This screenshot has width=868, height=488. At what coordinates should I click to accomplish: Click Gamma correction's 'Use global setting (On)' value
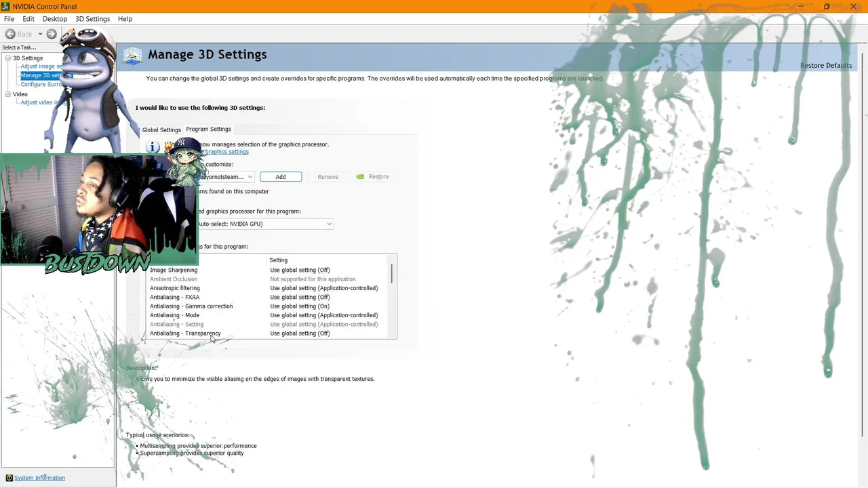click(300, 306)
